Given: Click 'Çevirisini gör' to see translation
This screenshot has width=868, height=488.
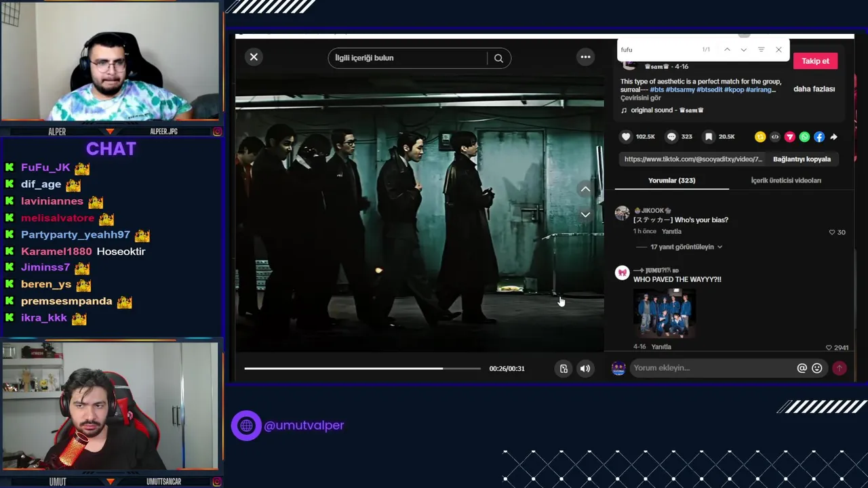Looking at the screenshot, I should click(640, 98).
